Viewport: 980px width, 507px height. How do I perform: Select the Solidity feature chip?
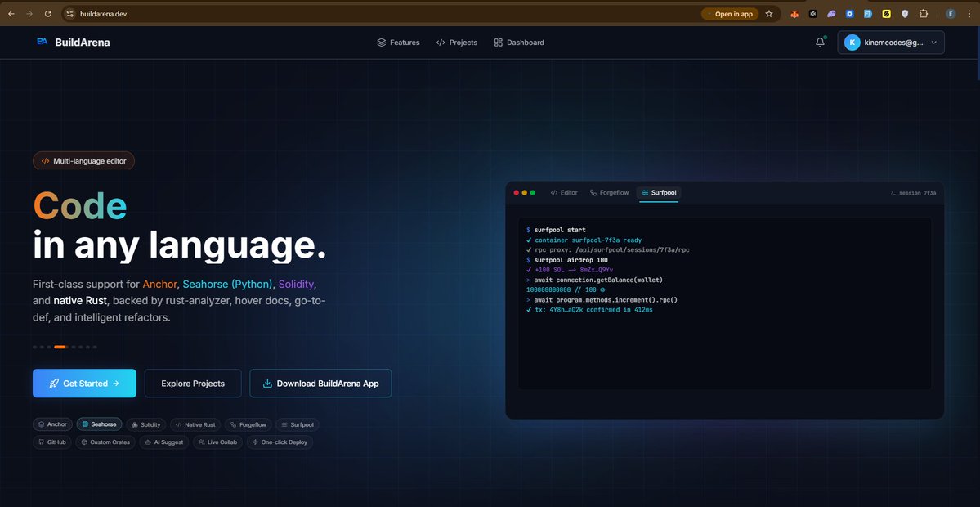[x=145, y=424]
